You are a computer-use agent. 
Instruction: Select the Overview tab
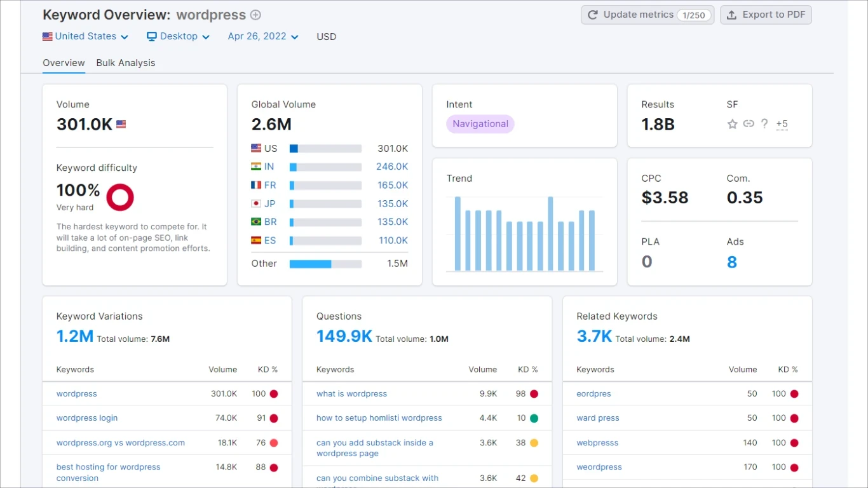[x=64, y=63]
